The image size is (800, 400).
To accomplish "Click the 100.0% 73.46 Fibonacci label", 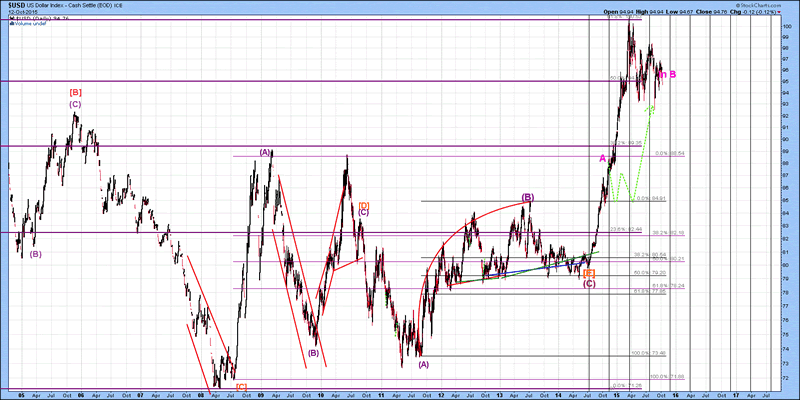I will coord(640,353).
